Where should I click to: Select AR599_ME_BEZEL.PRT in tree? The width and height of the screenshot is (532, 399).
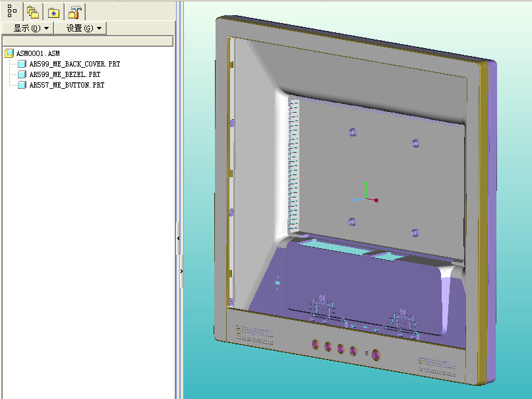coord(65,74)
